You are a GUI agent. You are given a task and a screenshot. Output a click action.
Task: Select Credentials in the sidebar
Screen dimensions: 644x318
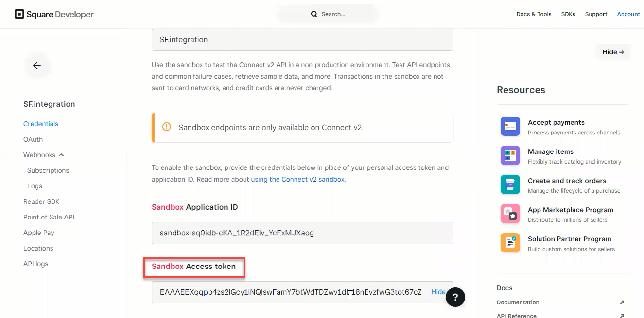(41, 124)
